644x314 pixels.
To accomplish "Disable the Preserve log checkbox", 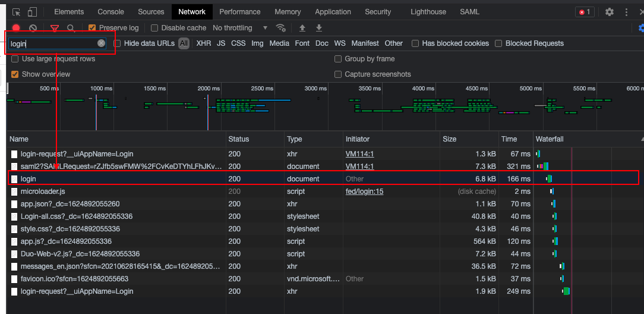I will pos(92,28).
